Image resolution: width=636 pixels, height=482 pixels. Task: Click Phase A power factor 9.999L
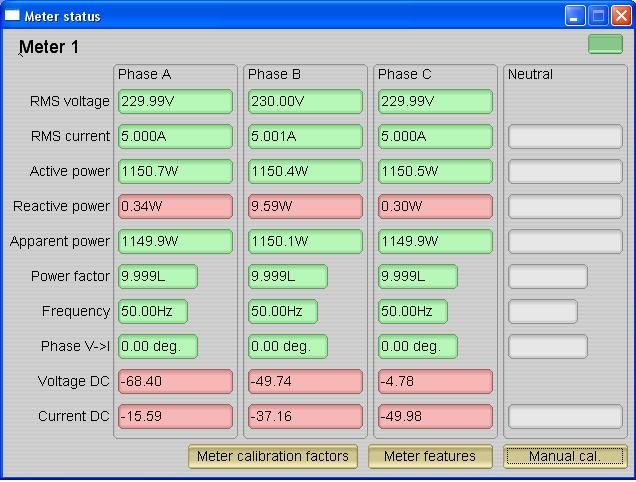click(x=158, y=276)
